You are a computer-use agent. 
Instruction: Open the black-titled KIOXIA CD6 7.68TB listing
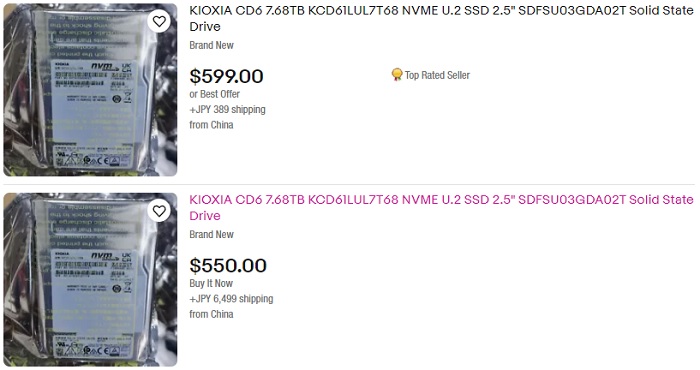[x=441, y=18]
